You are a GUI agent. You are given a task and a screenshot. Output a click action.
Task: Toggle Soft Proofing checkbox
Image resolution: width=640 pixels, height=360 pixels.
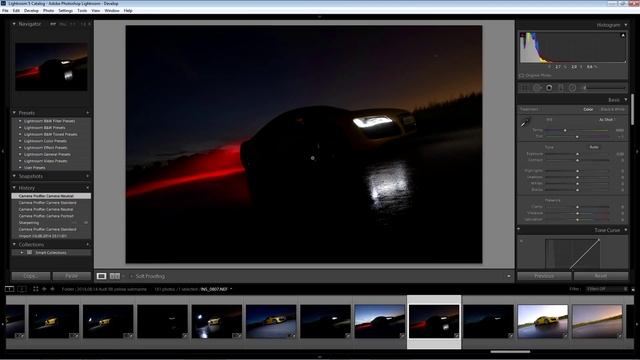point(131,276)
